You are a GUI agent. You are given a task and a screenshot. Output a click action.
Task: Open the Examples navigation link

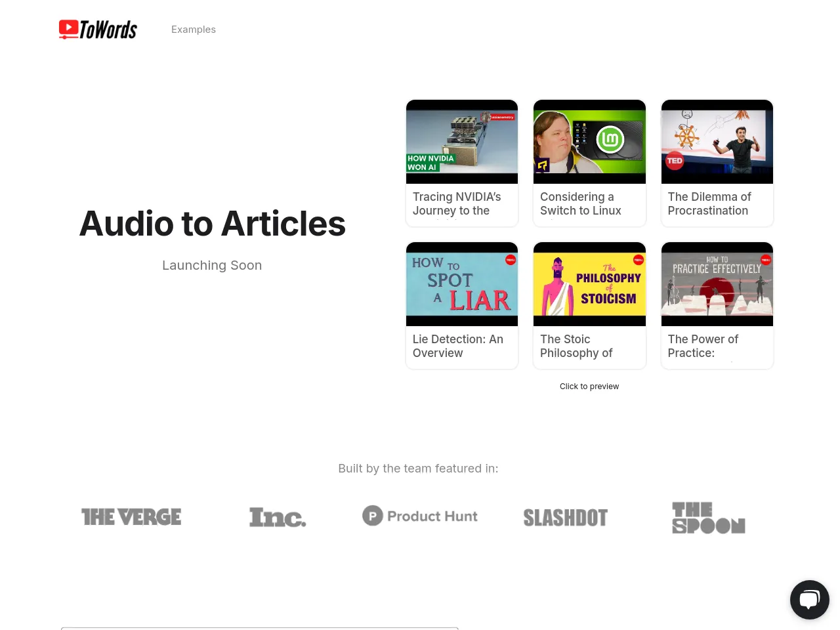coord(193,30)
